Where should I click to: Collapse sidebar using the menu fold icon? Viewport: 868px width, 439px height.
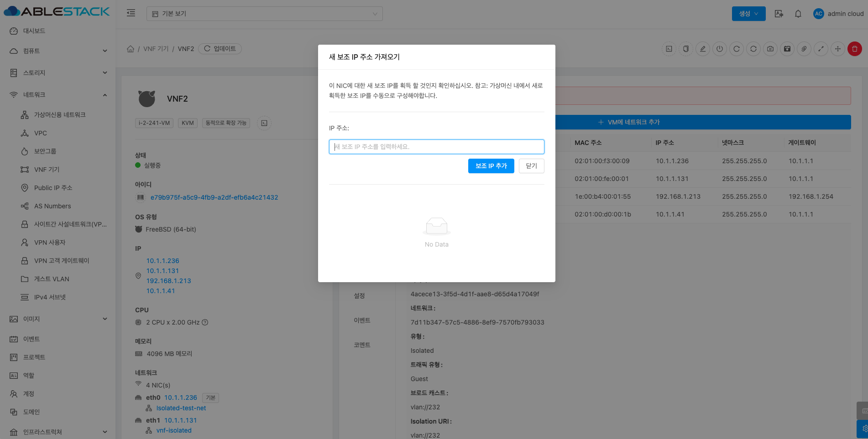[x=131, y=13]
